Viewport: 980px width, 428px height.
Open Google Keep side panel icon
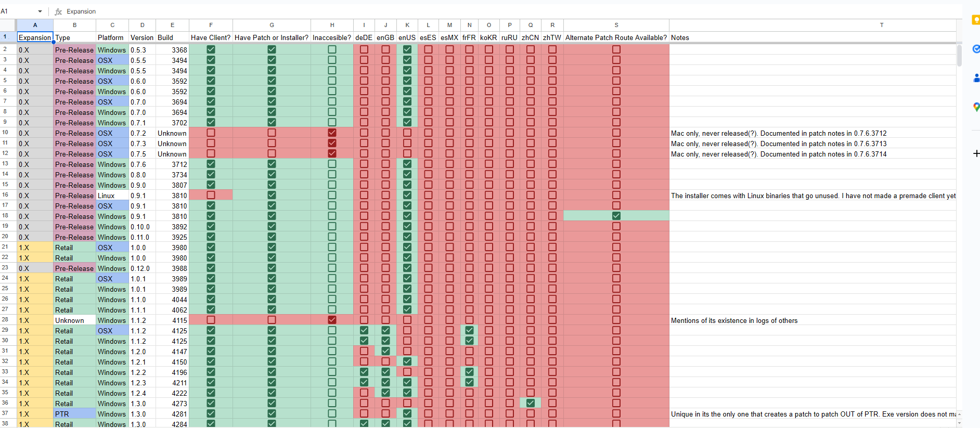[x=976, y=20]
